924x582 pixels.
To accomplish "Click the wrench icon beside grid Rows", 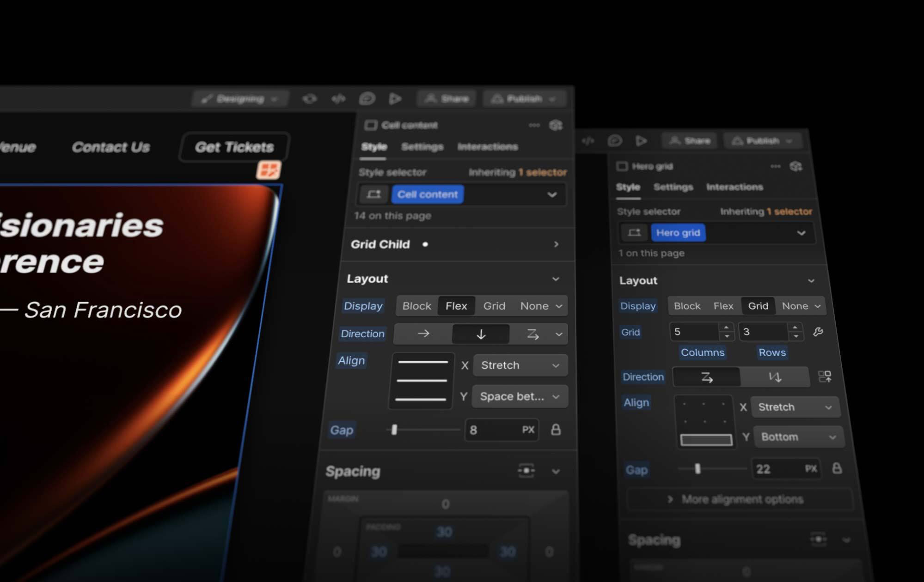I will click(x=818, y=332).
